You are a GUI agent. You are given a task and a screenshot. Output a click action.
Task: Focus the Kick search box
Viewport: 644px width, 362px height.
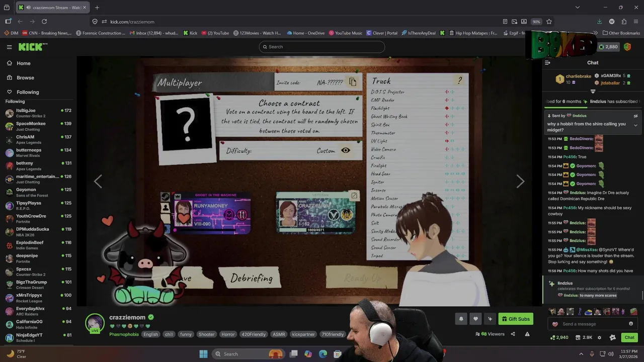tap(322, 47)
